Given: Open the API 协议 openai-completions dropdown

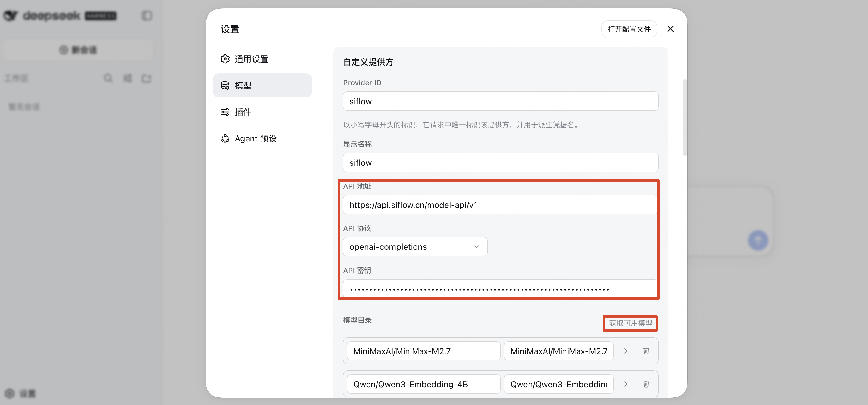Looking at the screenshot, I should [x=415, y=247].
